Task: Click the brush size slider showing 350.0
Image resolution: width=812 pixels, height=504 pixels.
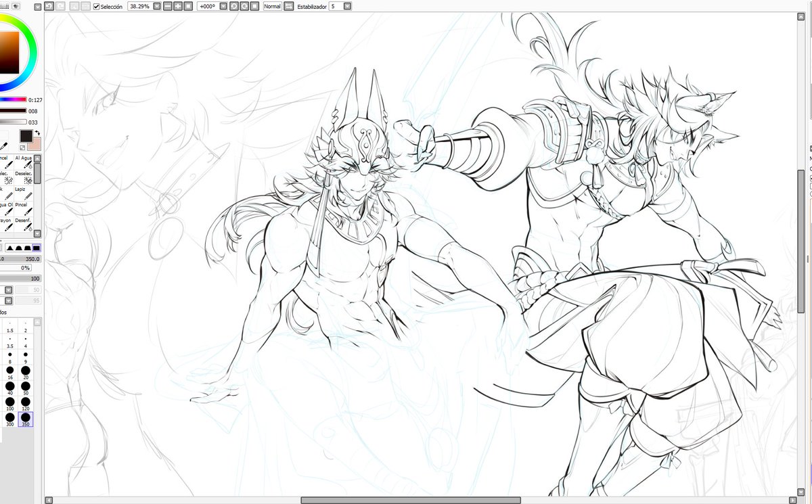Action: coord(20,259)
